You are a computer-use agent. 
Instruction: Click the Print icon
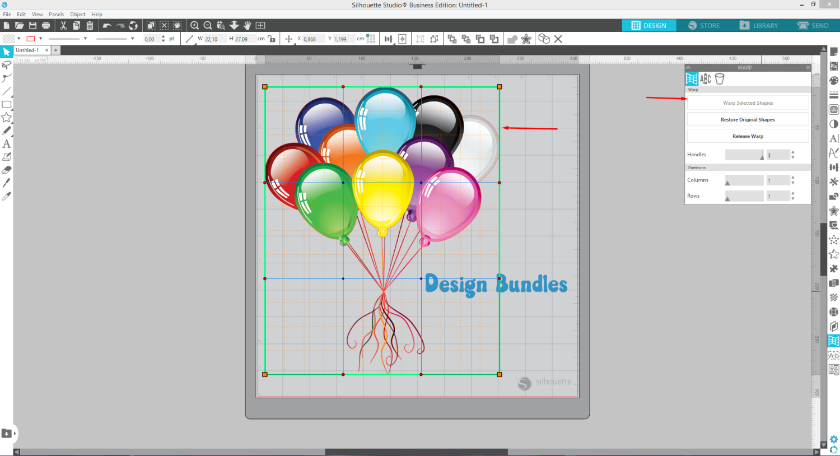46,25
